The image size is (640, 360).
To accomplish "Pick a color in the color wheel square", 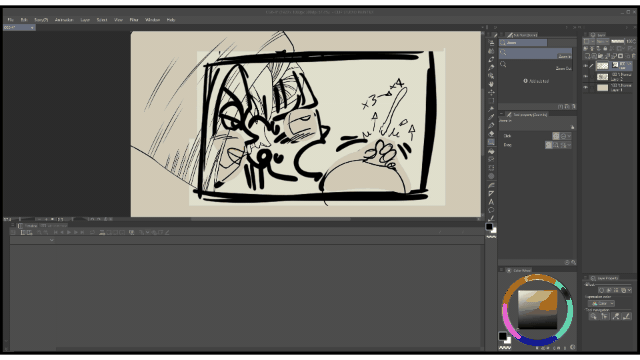I will [x=537, y=309].
